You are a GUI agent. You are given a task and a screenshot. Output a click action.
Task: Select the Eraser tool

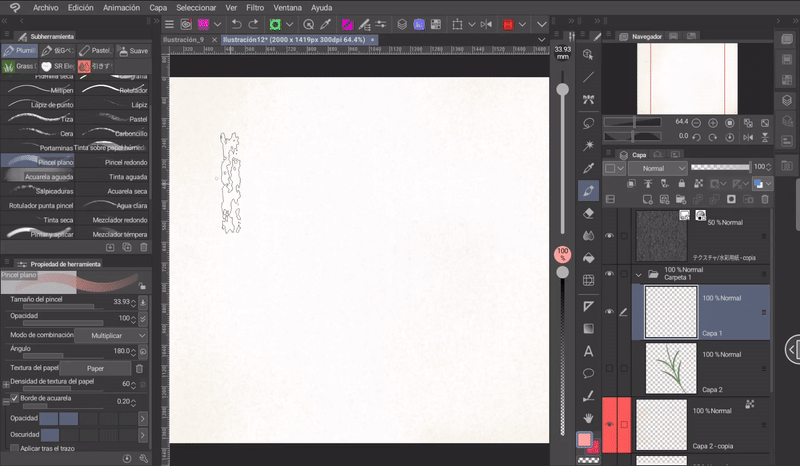pos(589,213)
